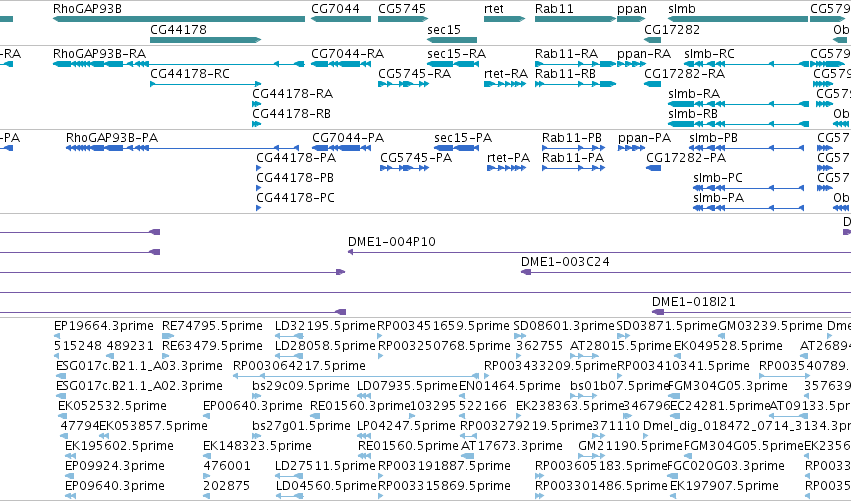Screen dimensions: 851x501
Task: Select transcript RhoGAP93B-RA
Action: click(x=99, y=54)
